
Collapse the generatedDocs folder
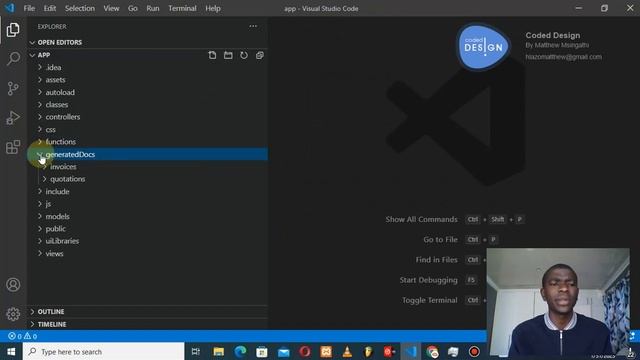click(148, 154)
